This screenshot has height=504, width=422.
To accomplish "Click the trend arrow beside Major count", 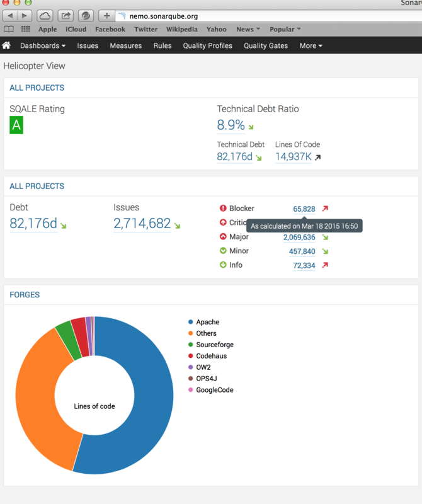I will [x=325, y=238].
